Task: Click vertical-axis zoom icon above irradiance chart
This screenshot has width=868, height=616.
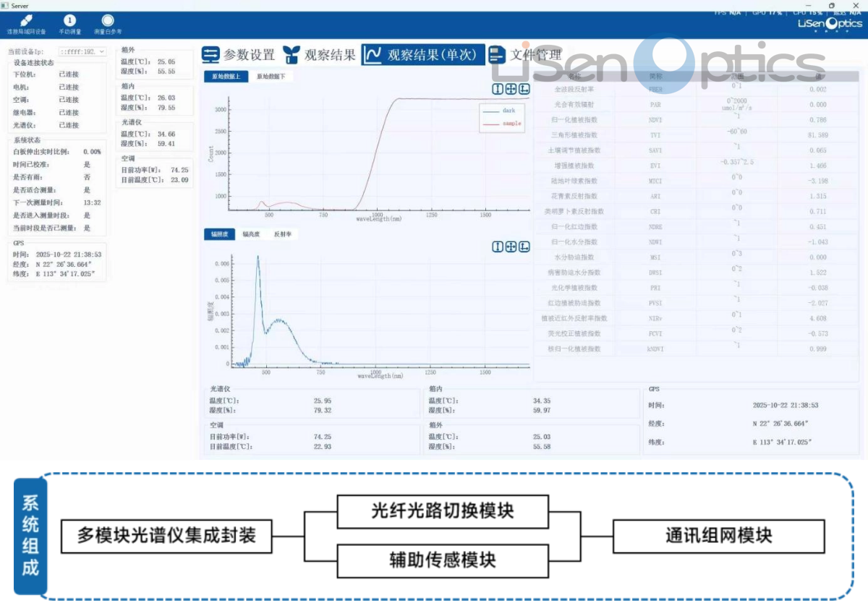Action: pos(498,247)
